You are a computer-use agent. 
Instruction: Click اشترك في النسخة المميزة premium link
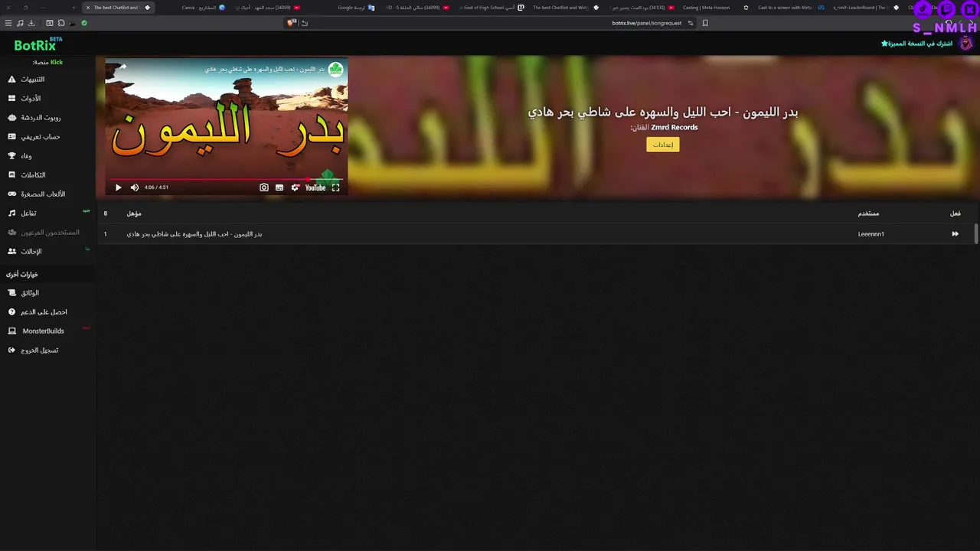(x=916, y=44)
